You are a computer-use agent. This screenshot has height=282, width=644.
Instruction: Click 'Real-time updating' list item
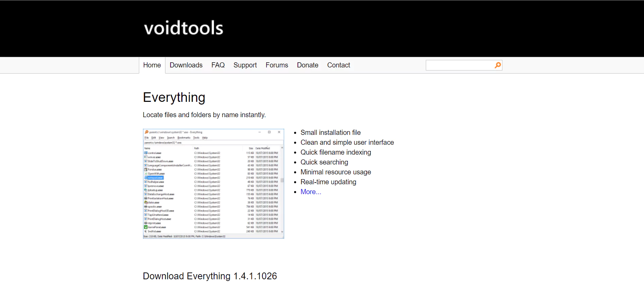click(x=328, y=182)
